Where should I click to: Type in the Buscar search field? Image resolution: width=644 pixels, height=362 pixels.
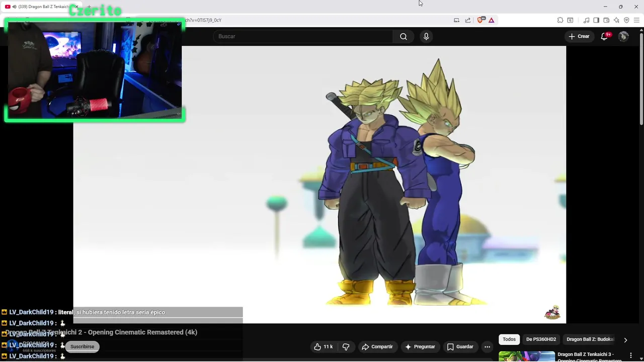[303, 36]
